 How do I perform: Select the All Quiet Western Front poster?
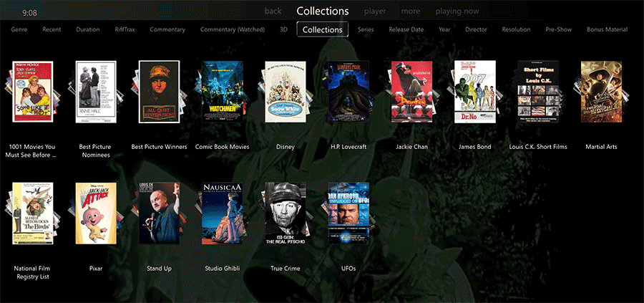tap(159, 92)
